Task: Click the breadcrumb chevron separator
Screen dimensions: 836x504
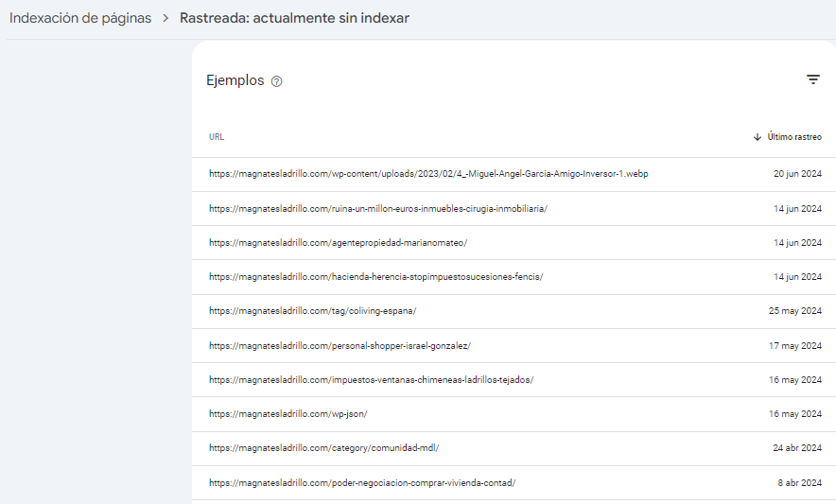Action: [x=165, y=18]
